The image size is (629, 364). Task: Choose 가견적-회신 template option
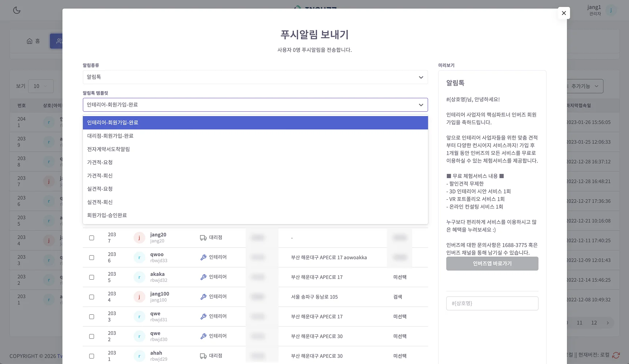point(255,176)
